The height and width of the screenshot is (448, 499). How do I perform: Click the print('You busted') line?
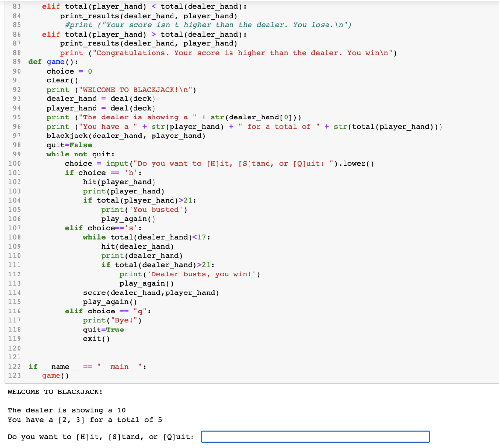pos(144,210)
